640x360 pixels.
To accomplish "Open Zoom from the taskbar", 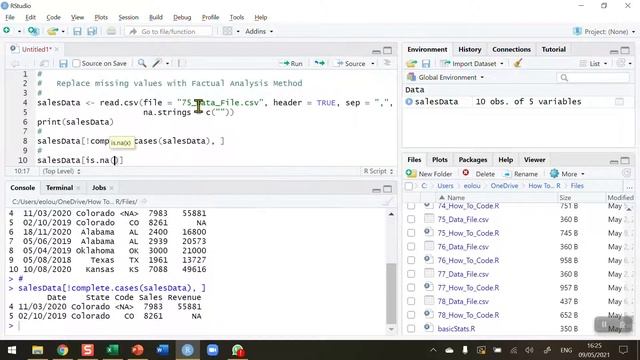I will click(212, 350).
